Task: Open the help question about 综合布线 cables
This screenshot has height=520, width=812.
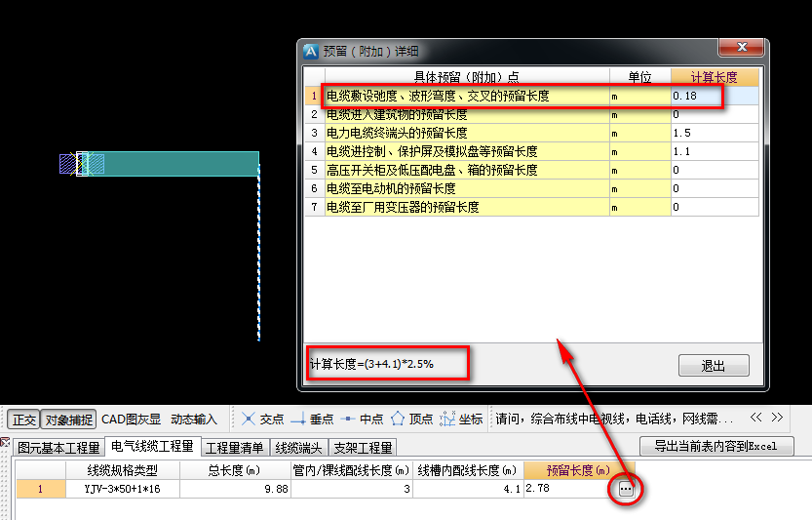Action: point(614,419)
